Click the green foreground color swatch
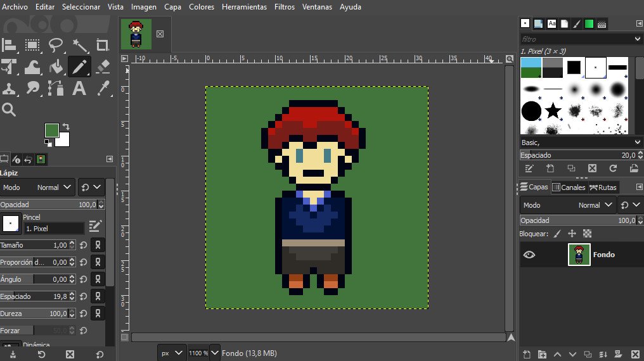Screen dimensions: 644x361 [51, 130]
